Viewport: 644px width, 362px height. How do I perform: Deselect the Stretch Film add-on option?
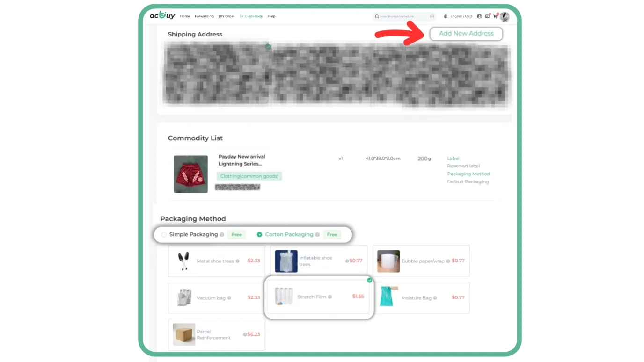click(317, 297)
